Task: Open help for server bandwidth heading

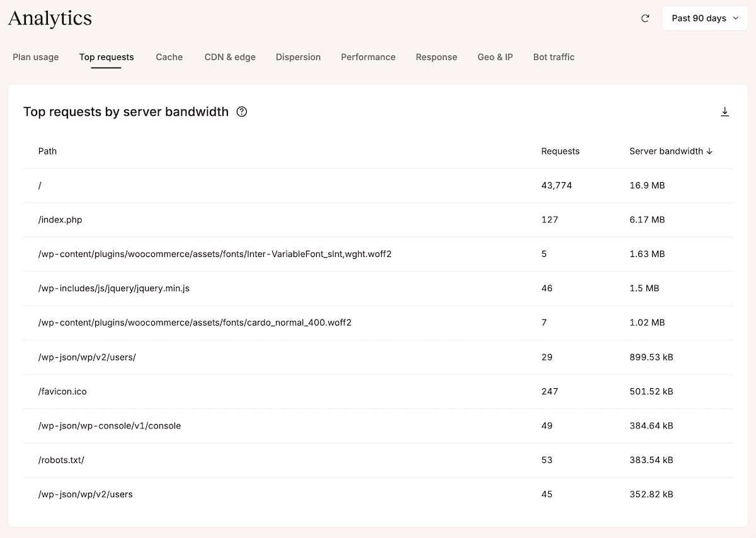Action: point(242,112)
